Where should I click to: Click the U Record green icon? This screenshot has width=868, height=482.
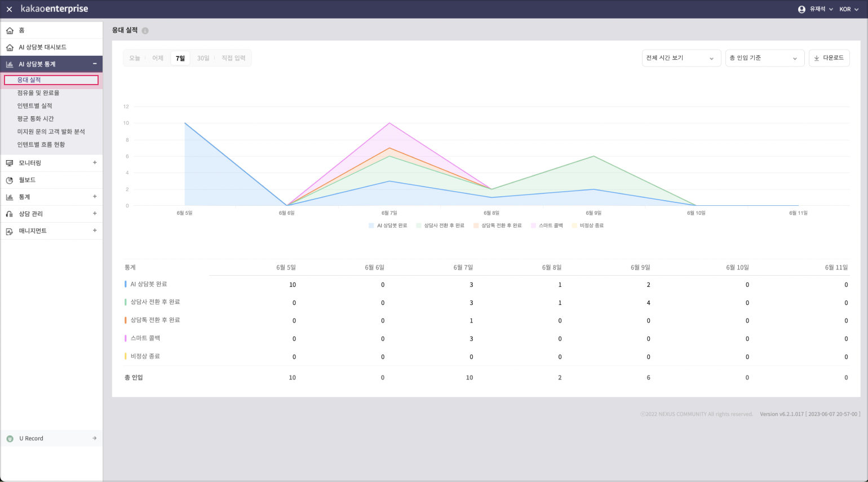point(10,439)
